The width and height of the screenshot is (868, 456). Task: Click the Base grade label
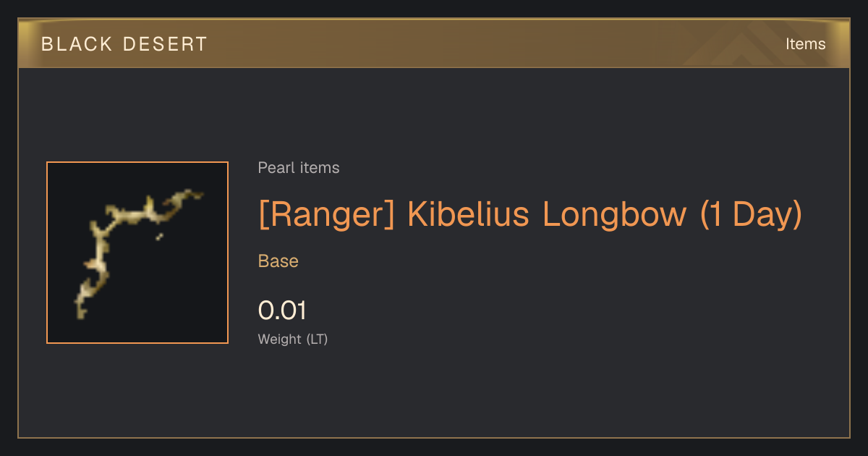(x=278, y=261)
